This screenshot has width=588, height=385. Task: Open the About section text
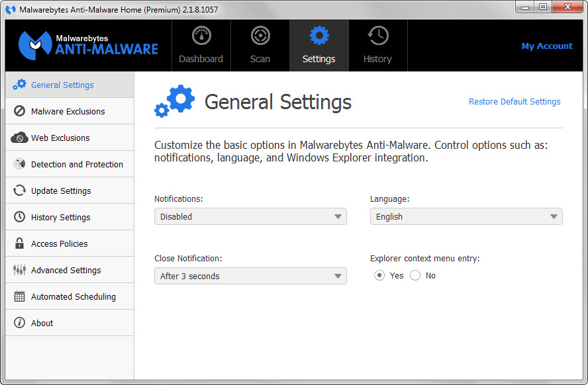[x=42, y=323]
